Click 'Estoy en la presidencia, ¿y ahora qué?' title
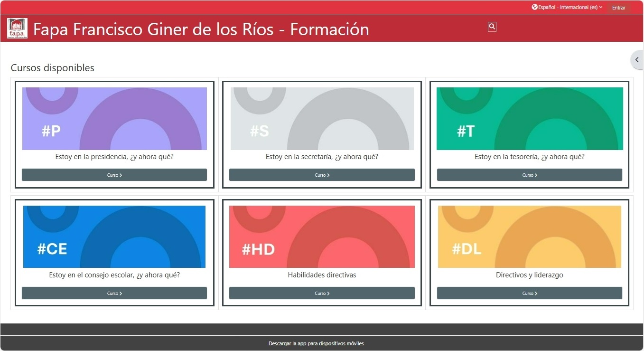 click(114, 157)
